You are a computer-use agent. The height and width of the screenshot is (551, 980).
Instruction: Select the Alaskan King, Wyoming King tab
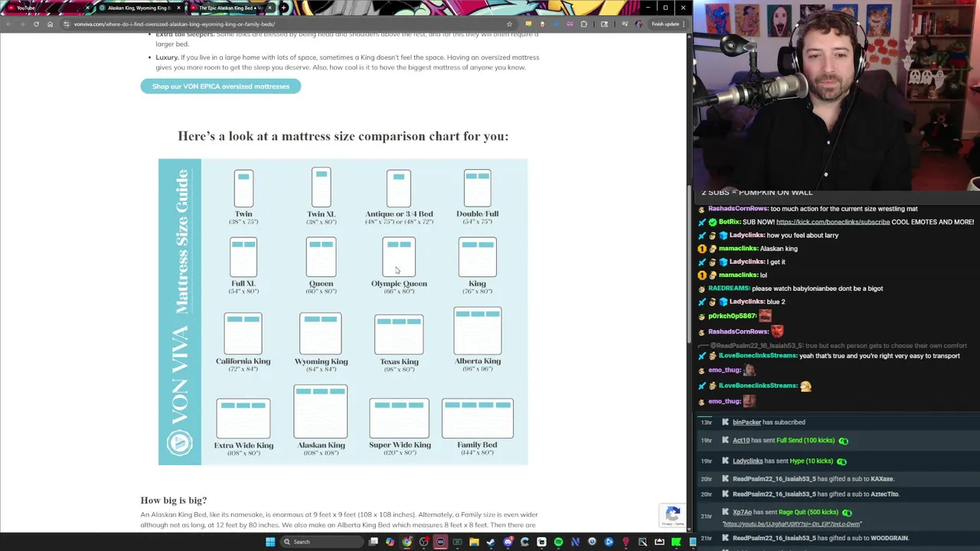[x=138, y=8]
